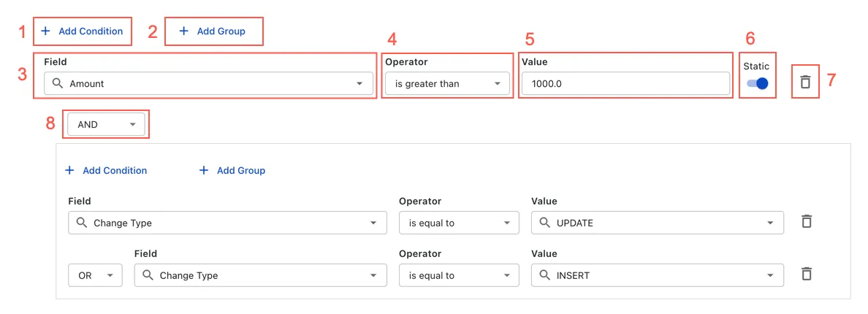
Task: Click plus icon of top Add Group
Action: click(x=184, y=31)
